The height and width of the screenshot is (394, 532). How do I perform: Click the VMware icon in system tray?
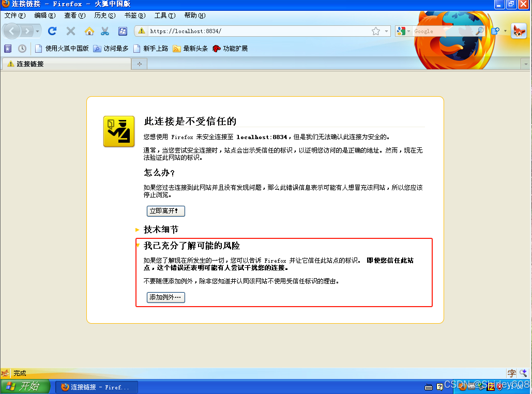pyautogui.click(x=472, y=387)
